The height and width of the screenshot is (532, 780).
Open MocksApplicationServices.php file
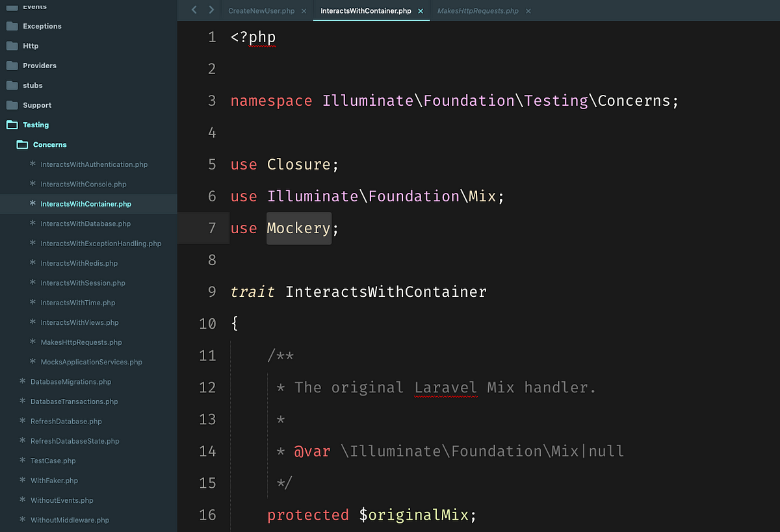(x=91, y=362)
